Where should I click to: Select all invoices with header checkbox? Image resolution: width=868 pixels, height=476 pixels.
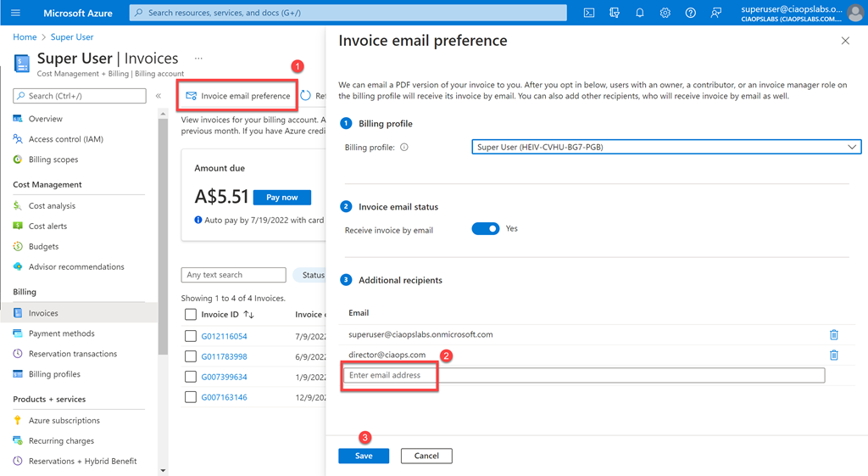tap(191, 315)
